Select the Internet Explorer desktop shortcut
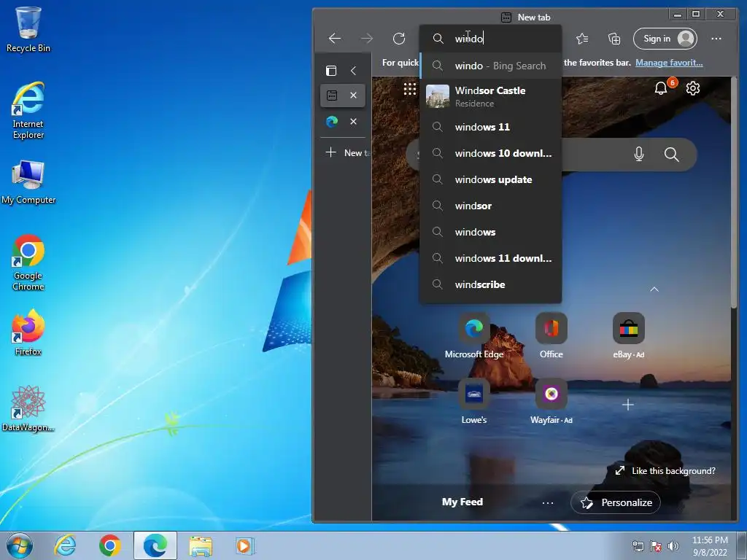The width and height of the screenshot is (747, 560). (28, 111)
